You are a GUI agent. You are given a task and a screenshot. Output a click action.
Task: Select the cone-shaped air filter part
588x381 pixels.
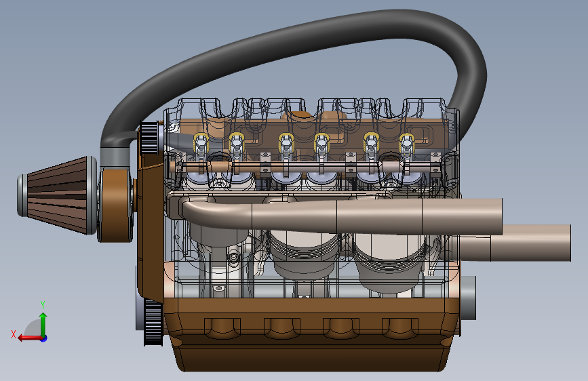click(57, 195)
